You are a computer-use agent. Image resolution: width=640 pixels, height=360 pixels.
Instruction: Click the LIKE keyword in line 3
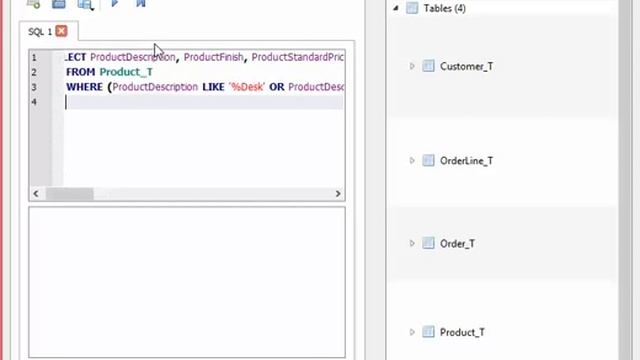pyautogui.click(x=213, y=87)
